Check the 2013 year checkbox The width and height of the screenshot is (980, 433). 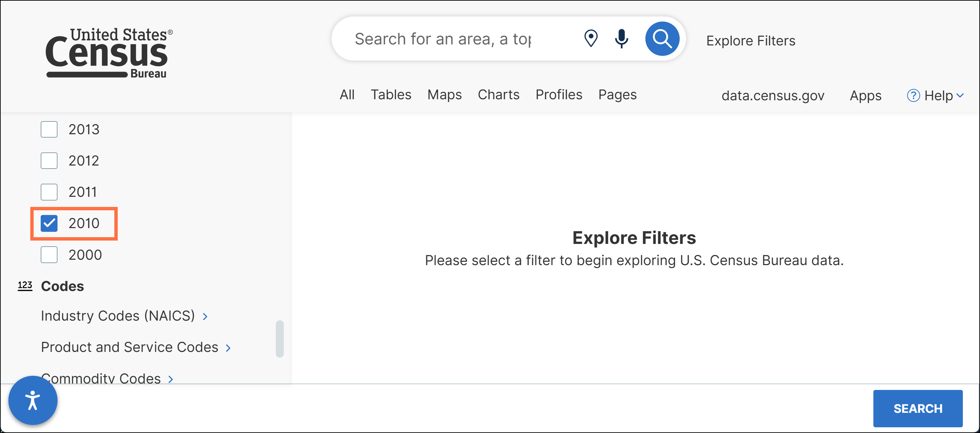[x=49, y=130]
